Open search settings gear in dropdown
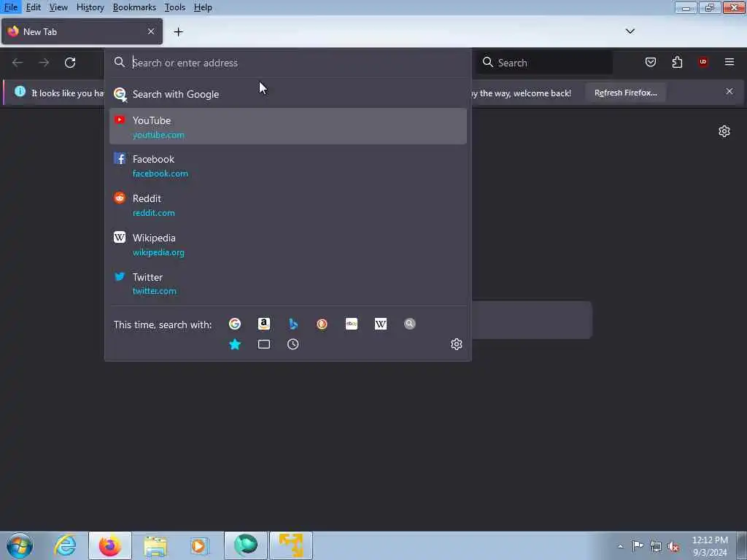 point(457,344)
